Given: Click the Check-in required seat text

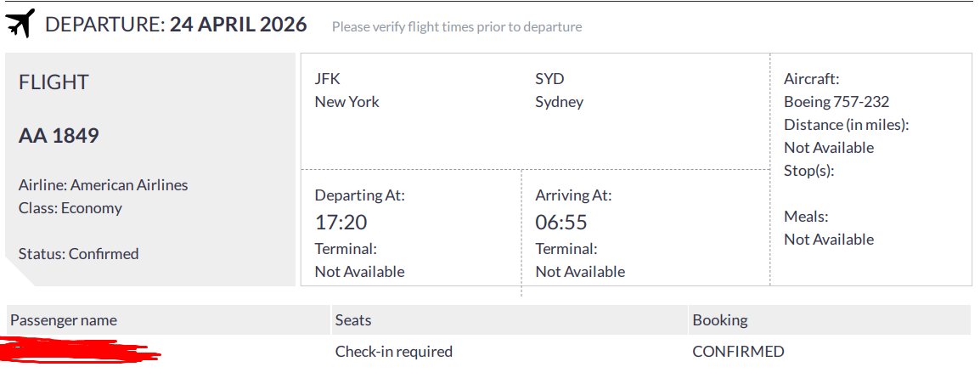Looking at the screenshot, I should [x=394, y=352].
